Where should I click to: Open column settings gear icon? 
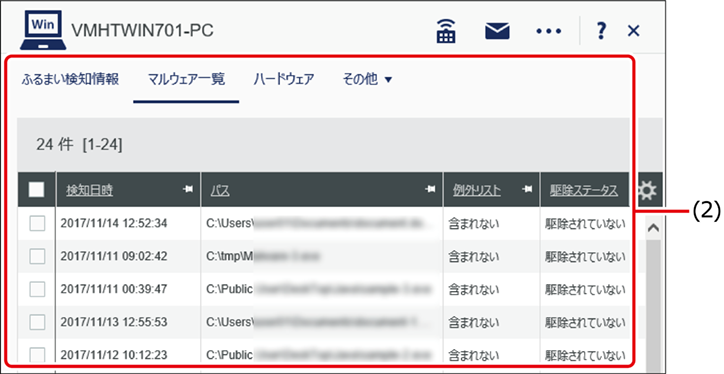pos(646,190)
